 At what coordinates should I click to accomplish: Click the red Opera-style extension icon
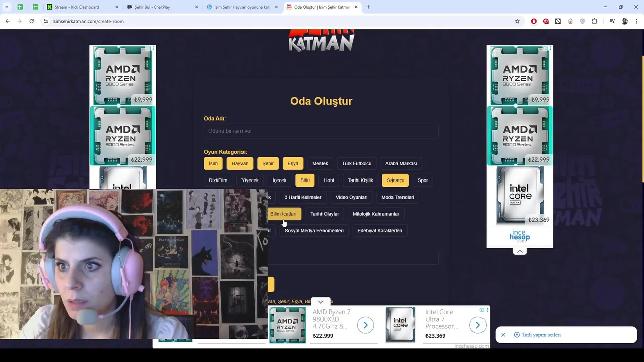coord(534,21)
